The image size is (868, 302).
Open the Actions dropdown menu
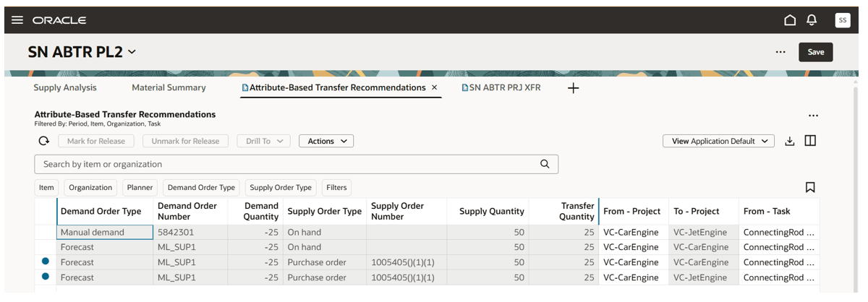pyautogui.click(x=326, y=141)
